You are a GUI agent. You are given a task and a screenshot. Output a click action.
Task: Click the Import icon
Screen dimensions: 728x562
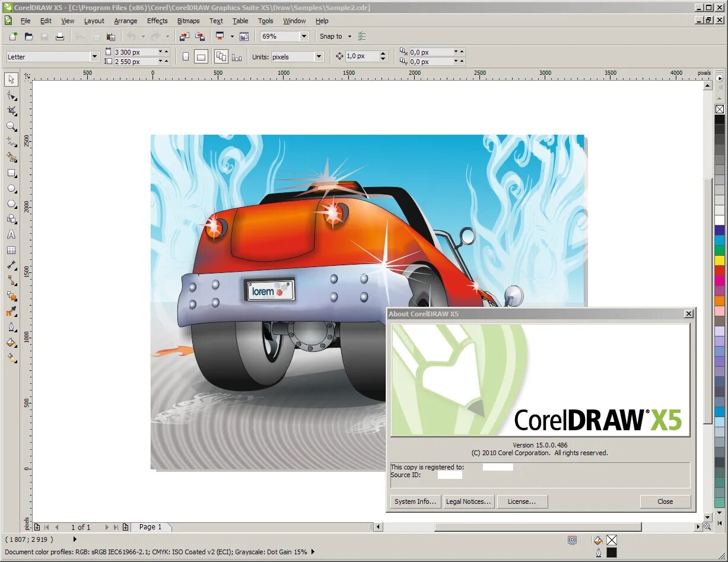tap(184, 36)
